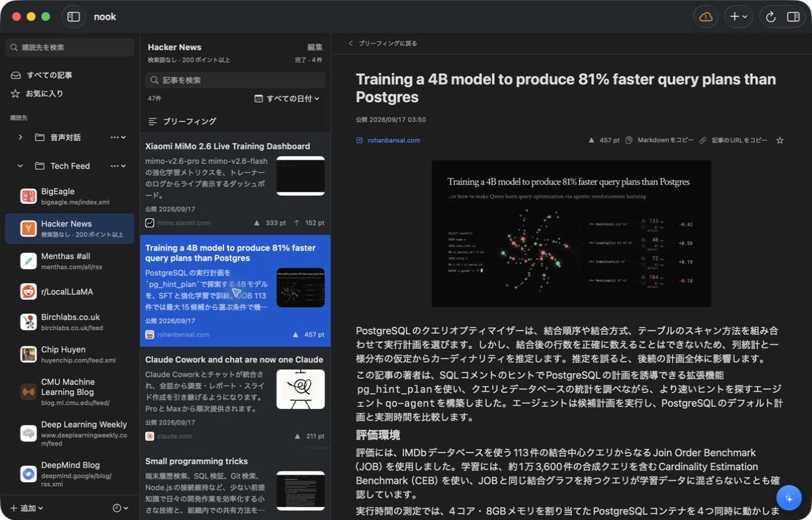
Task: Click 編集 button for Hacker News feed
Action: click(314, 47)
